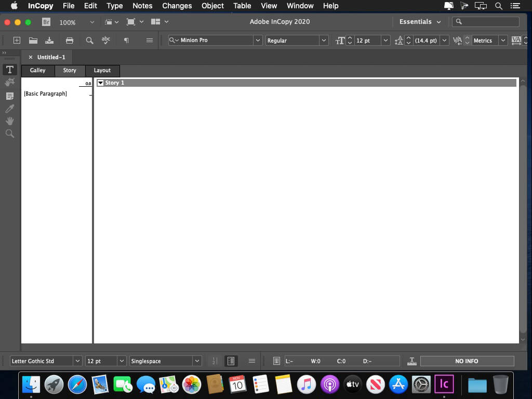Toggle the line numbers display at the bottom

(x=214, y=361)
